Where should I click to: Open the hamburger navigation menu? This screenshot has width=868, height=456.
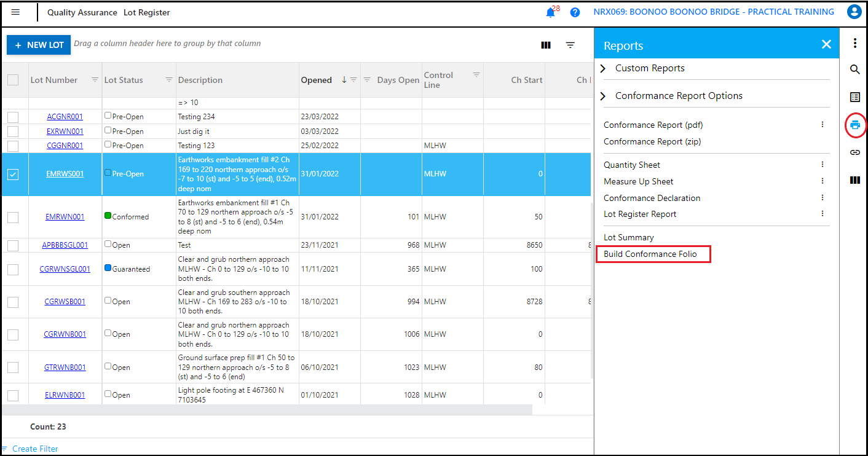point(15,12)
